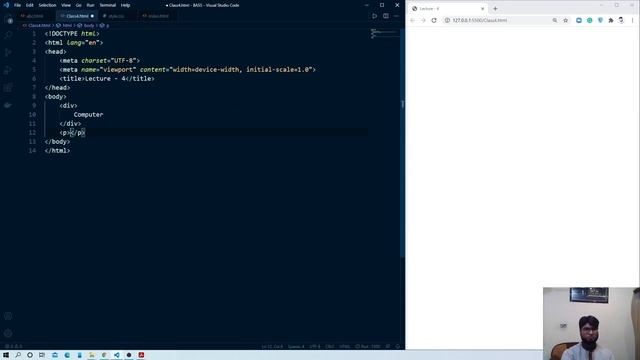Screen dimensions: 640x360
Task: Click the shield extension icon in Chrome toolbar
Action: [600, 20]
